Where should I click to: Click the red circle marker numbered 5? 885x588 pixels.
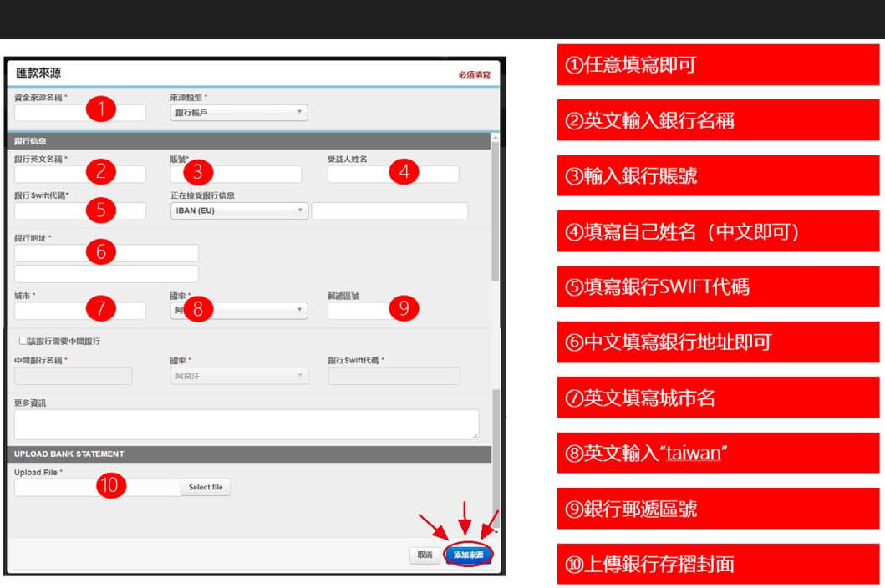coord(100,210)
